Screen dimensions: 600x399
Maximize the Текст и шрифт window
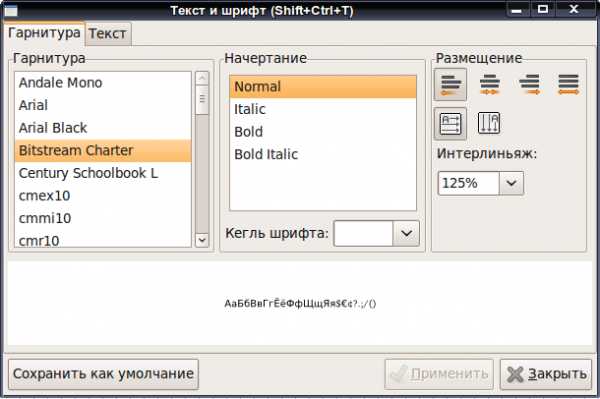coord(543,9)
